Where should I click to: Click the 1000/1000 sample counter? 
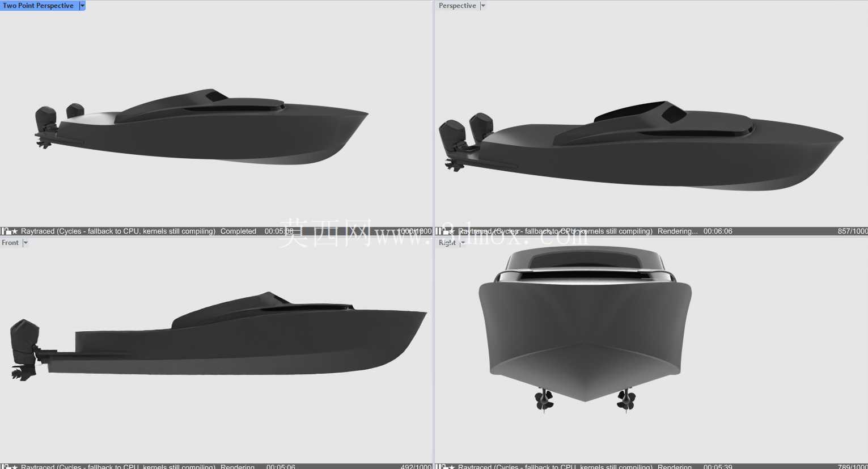(x=414, y=231)
